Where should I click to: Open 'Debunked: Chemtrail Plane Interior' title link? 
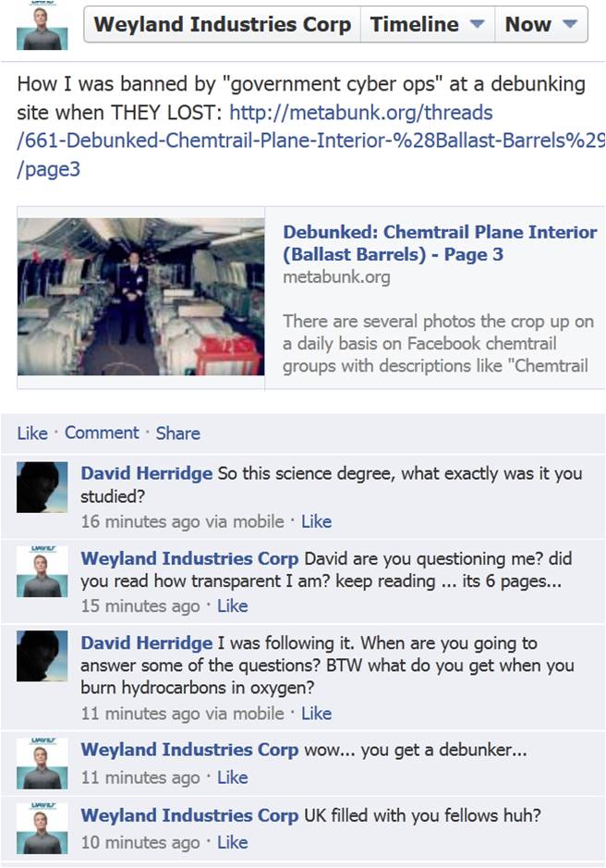[440, 243]
